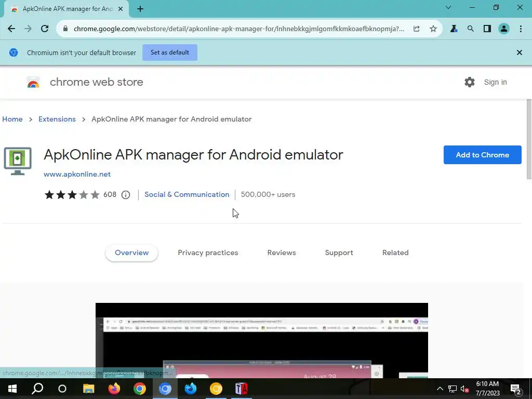Go to Home breadcrumb link
This screenshot has width=532, height=399.
coord(12,119)
